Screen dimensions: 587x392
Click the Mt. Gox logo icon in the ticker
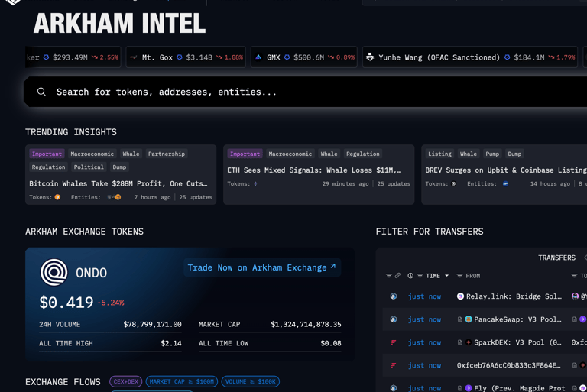pos(133,57)
